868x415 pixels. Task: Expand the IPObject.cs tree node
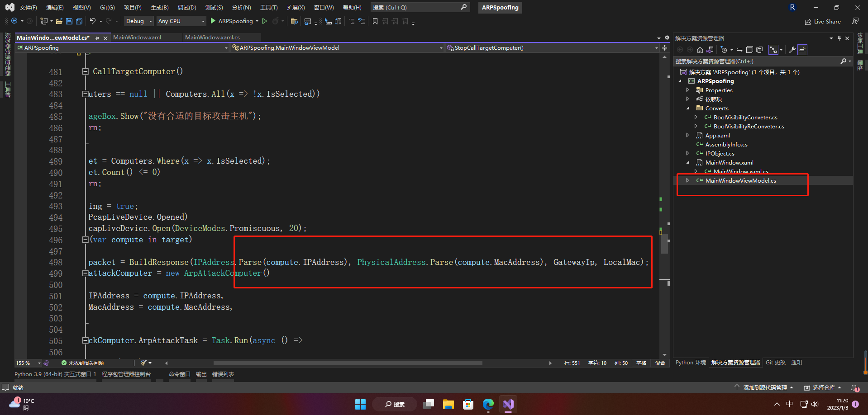[x=687, y=153]
